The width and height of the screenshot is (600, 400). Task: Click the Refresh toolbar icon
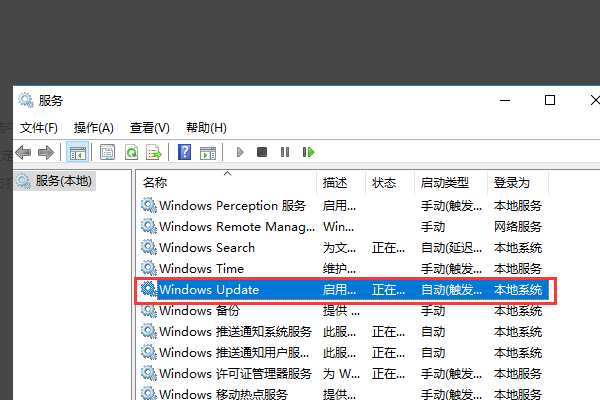tap(132, 152)
